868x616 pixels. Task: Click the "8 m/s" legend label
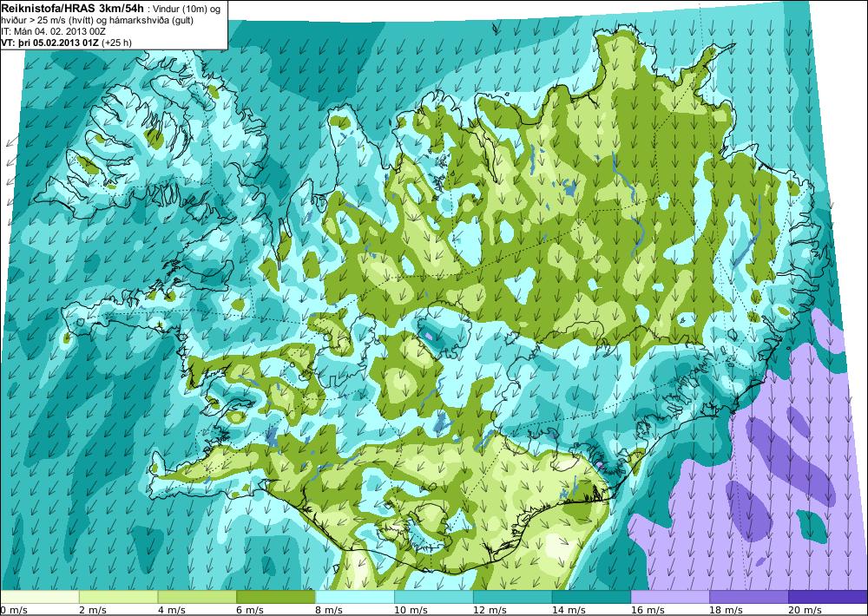pos(329,610)
